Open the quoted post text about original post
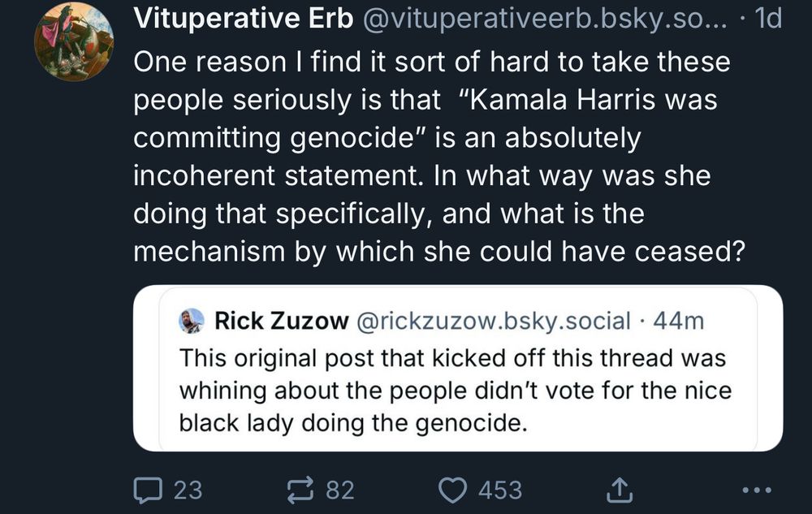This screenshot has height=514, width=812. [x=455, y=390]
